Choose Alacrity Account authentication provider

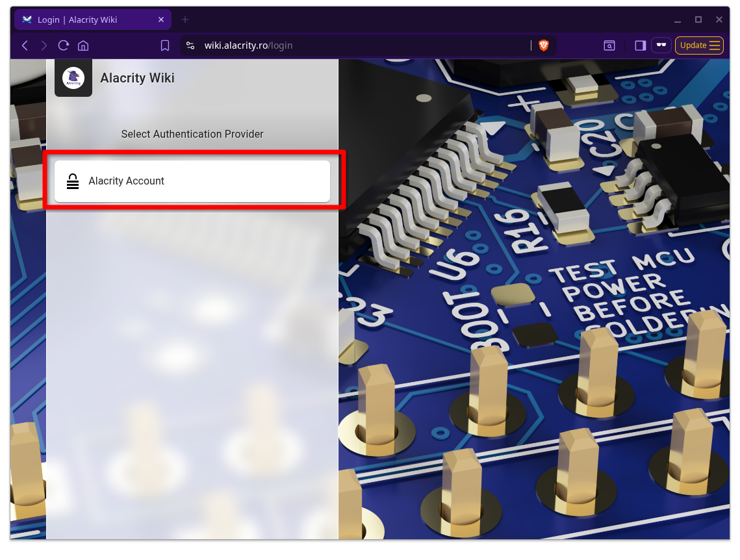(192, 181)
